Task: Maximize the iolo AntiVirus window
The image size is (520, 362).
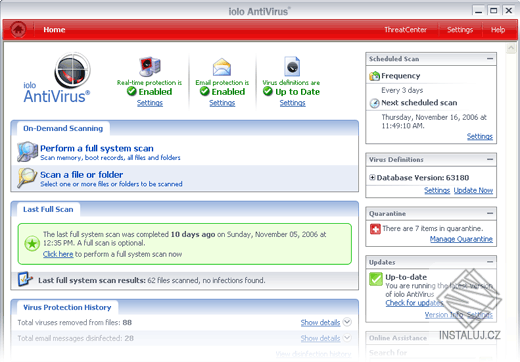Action: click(493, 11)
